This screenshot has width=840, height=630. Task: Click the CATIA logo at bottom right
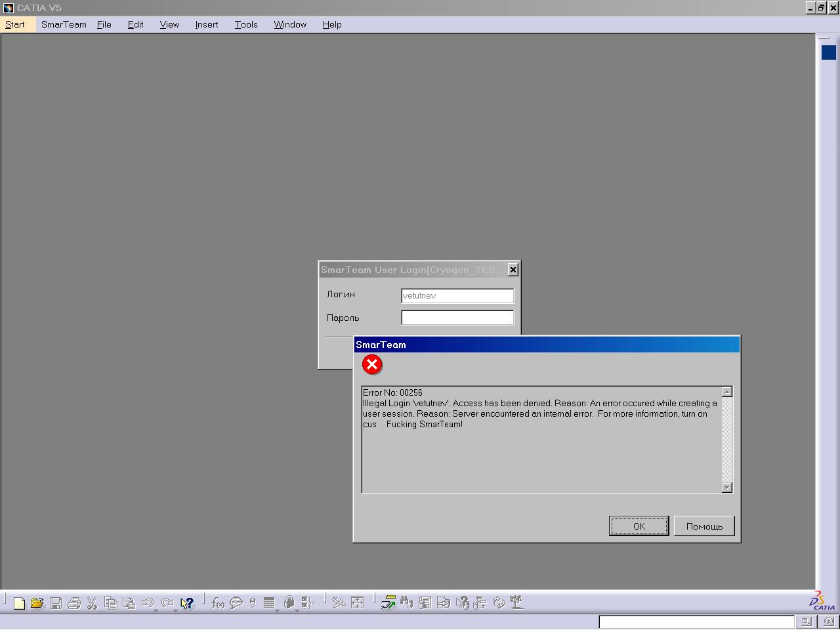pyautogui.click(x=823, y=600)
